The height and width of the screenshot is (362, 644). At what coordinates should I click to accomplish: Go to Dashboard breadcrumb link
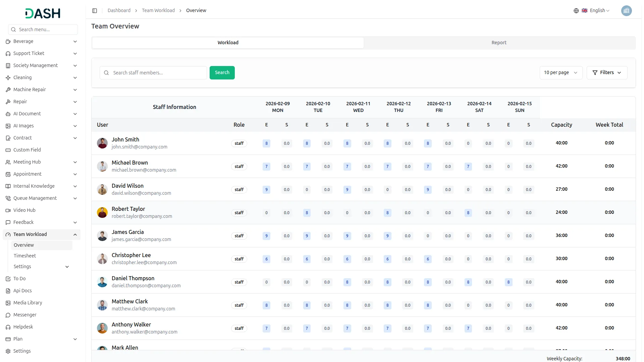click(119, 11)
